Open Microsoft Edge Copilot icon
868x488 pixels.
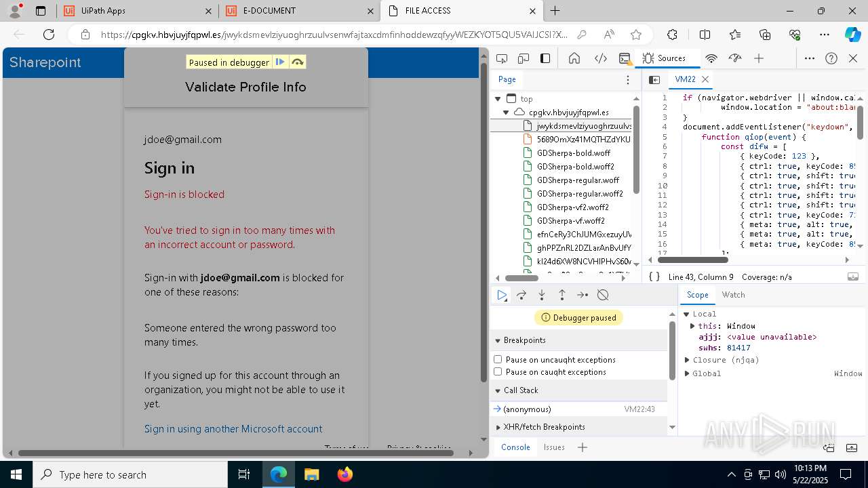[852, 35]
